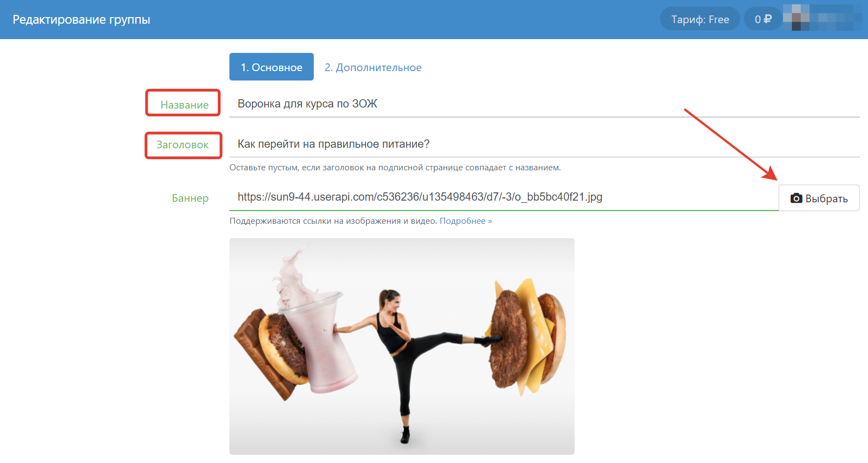Click the "Заголовок" field label
Image resolution: width=868 pixels, height=463 pixels.
click(183, 145)
